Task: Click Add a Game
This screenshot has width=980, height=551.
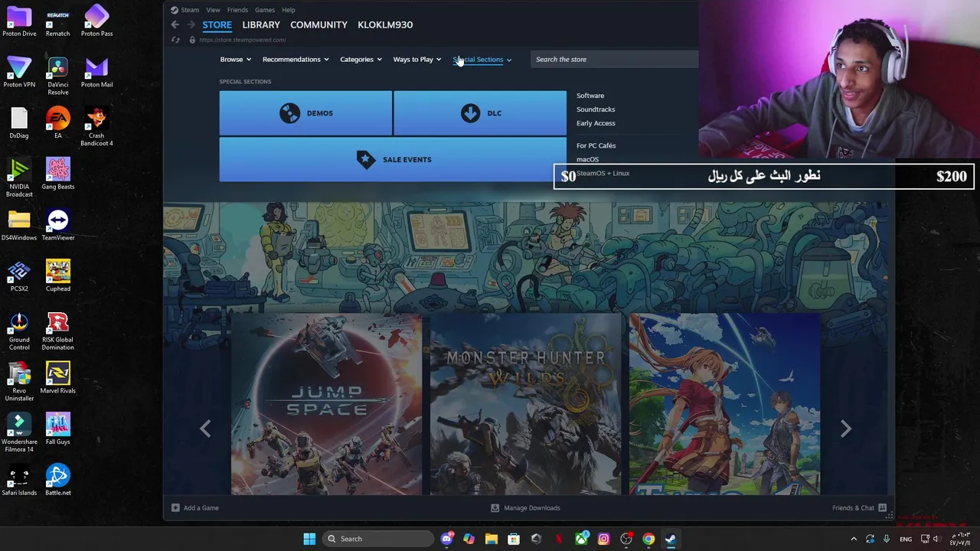Action: click(x=195, y=507)
